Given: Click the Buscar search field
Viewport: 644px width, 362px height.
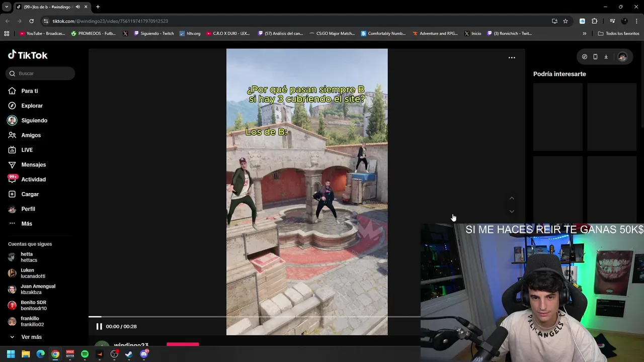Looking at the screenshot, I should pyautogui.click(x=40, y=73).
